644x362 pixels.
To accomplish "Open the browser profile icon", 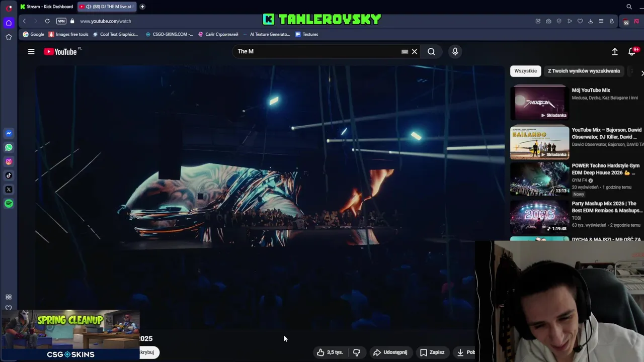I will (612, 21).
